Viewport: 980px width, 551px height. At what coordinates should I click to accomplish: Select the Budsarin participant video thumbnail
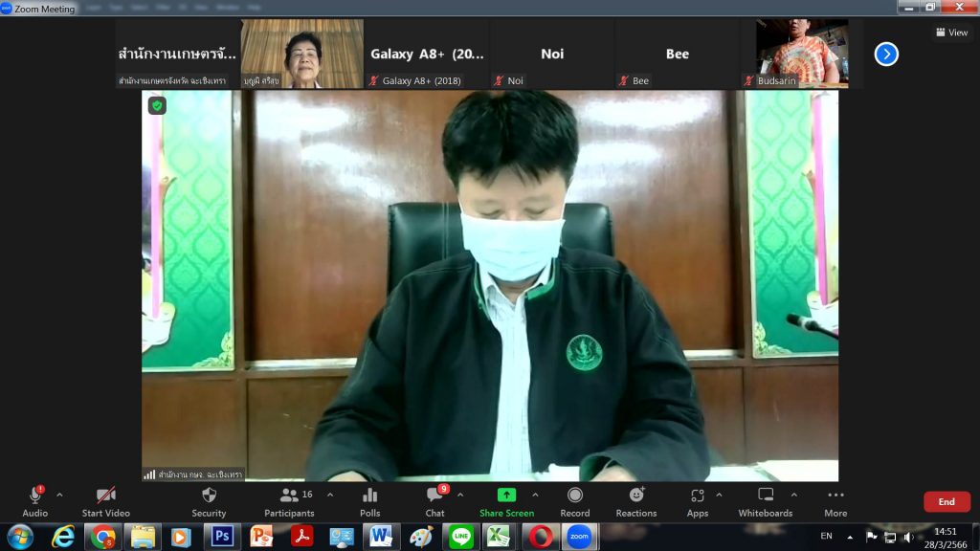802,54
